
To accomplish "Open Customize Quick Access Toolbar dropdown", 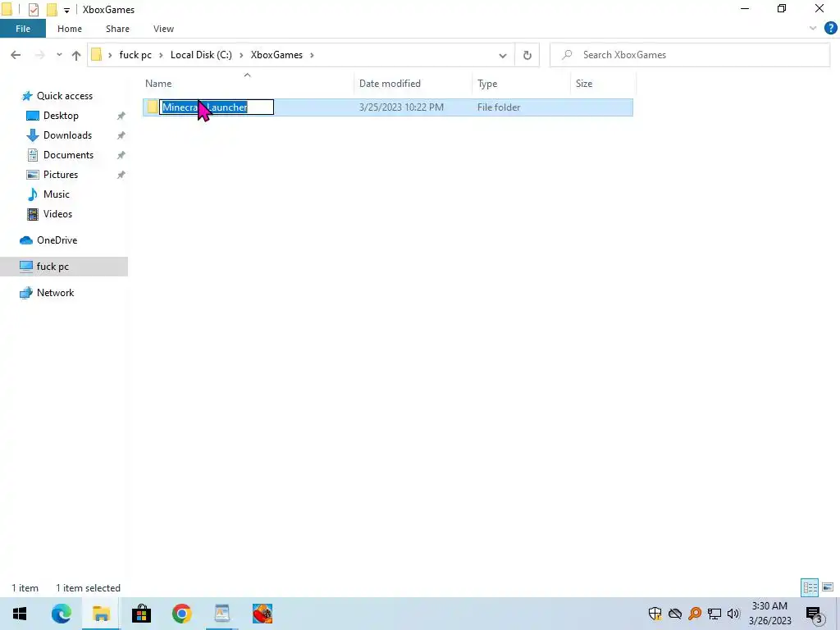I will point(66,10).
